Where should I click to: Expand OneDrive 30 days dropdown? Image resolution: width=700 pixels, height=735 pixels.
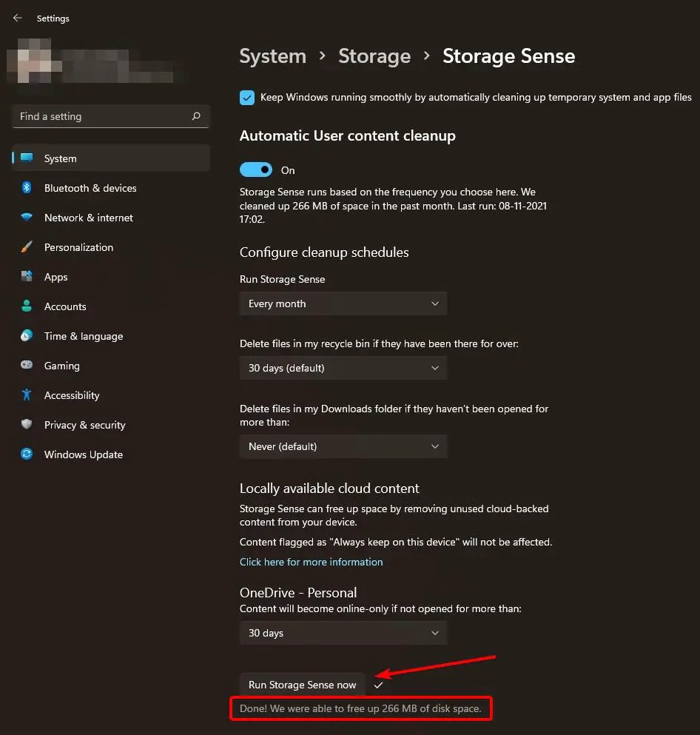pos(343,633)
